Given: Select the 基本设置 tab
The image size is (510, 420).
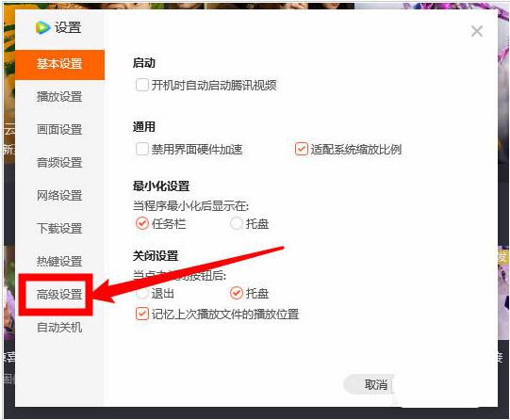Looking at the screenshot, I should [x=59, y=64].
